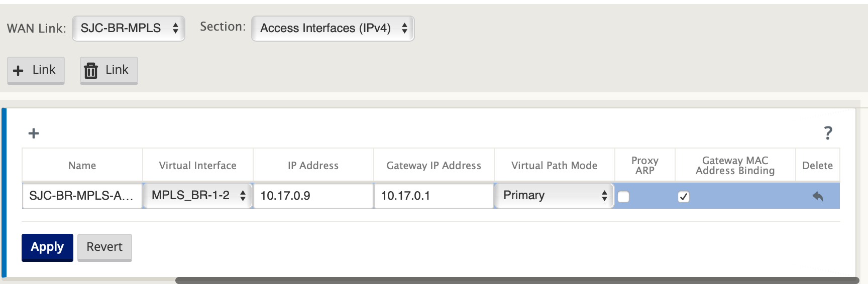Viewport: 868px width, 284px height.
Task: Uncheck Gateway MAC Address Binding checkbox
Action: [683, 197]
